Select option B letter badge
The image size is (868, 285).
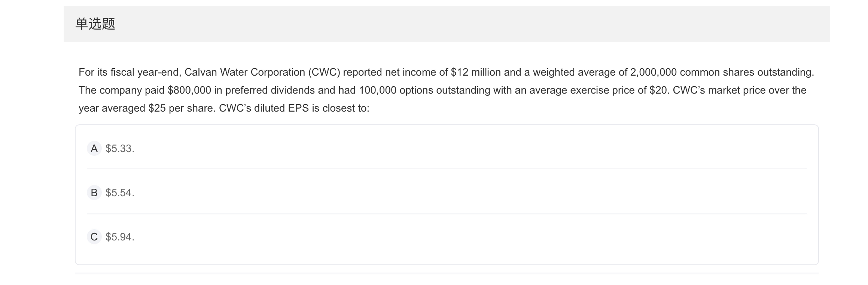pos(94,193)
